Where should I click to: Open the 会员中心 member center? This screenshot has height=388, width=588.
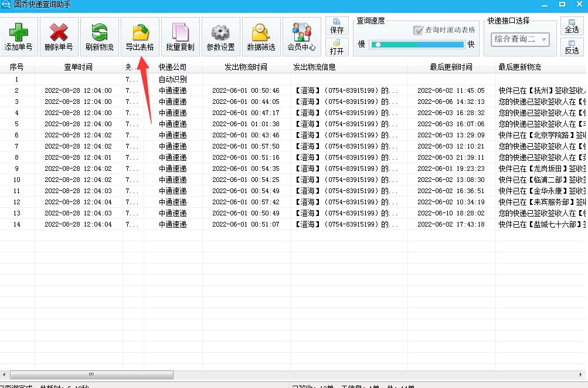[x=301, y=36]
